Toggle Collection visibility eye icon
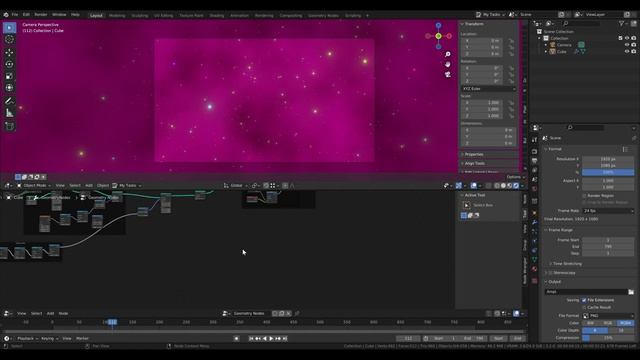This screenshot has height=360, width=640. tap(627, 38)
